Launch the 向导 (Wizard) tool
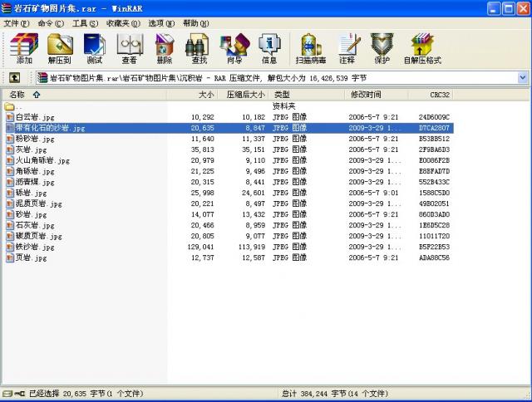The width and height of the screenshot is (532, 402). coord(234,48)
